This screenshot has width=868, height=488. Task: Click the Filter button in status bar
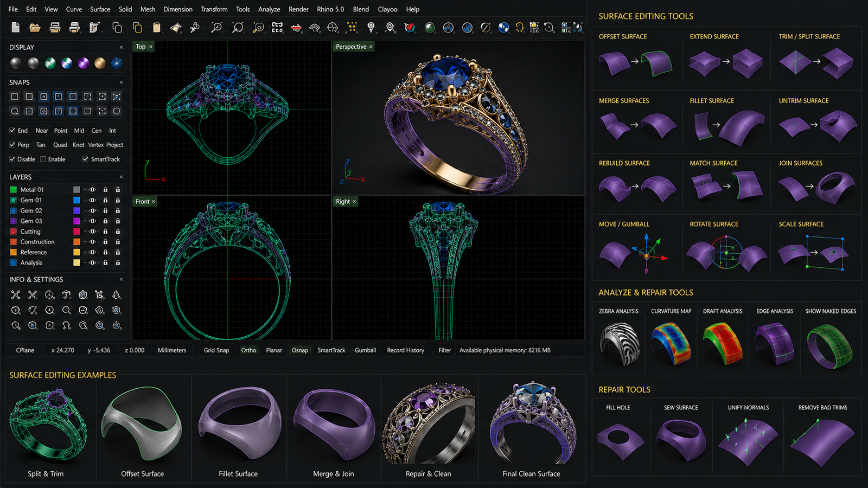pos(445,350)
